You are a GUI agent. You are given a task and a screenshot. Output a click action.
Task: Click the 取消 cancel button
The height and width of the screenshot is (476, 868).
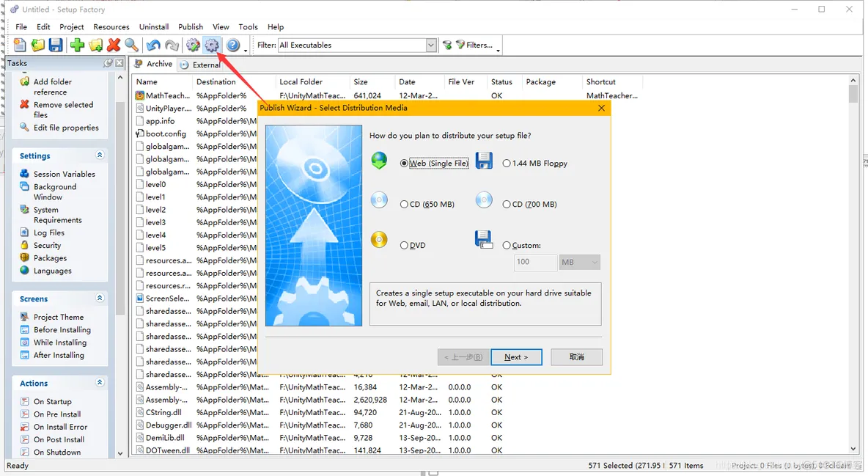[x=576, y=357]
